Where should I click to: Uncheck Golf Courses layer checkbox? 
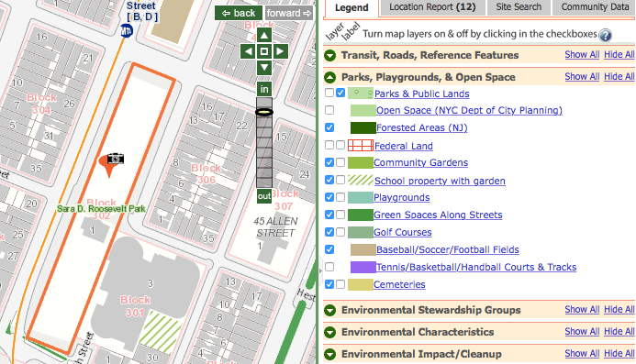pos(329,232)
